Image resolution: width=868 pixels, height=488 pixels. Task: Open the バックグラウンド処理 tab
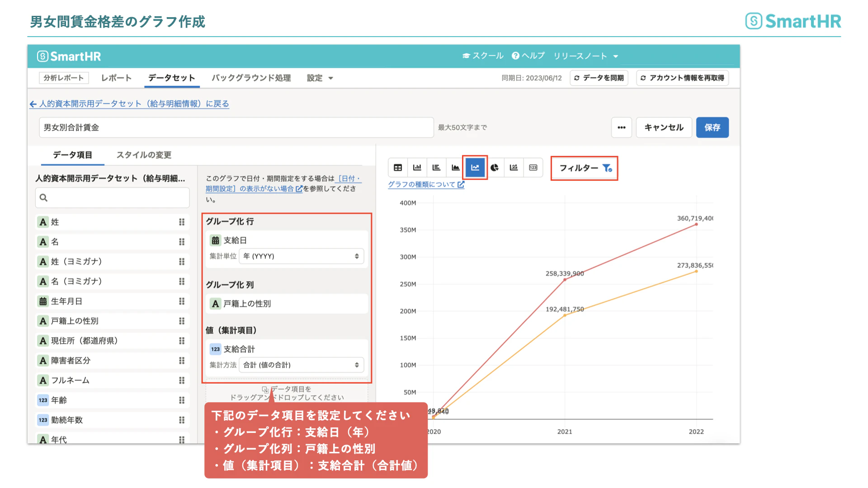(x=251, y=78)
